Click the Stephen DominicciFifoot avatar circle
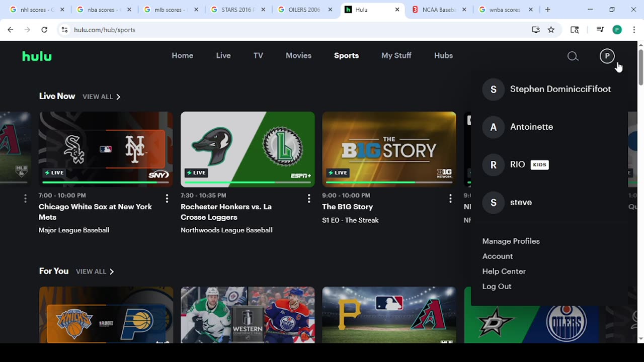The height and width of the screenshot is (362, 644). pyautogui.click(x=493, y=89)
